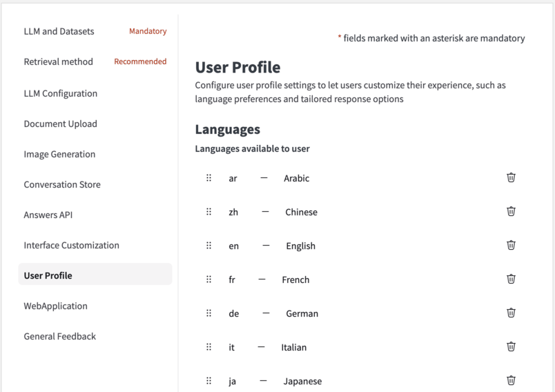Click the 'it' language code

point(231,347)
